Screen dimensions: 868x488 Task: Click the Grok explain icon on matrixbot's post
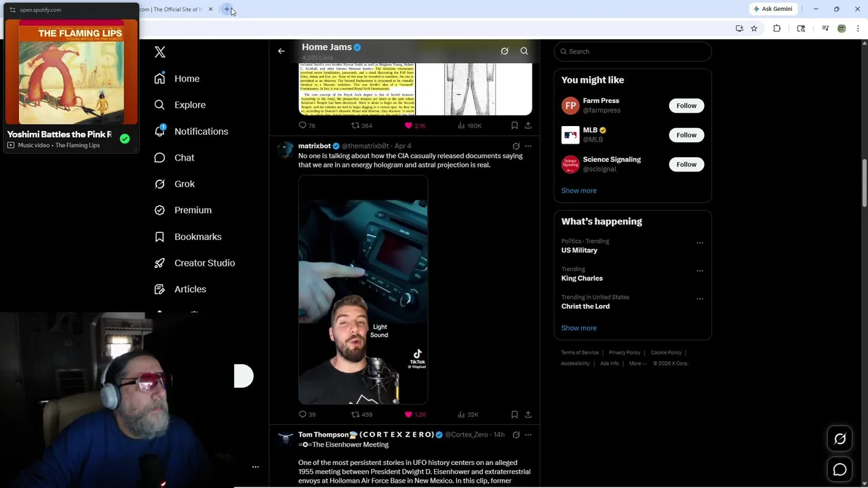click(x=516, y=146)
